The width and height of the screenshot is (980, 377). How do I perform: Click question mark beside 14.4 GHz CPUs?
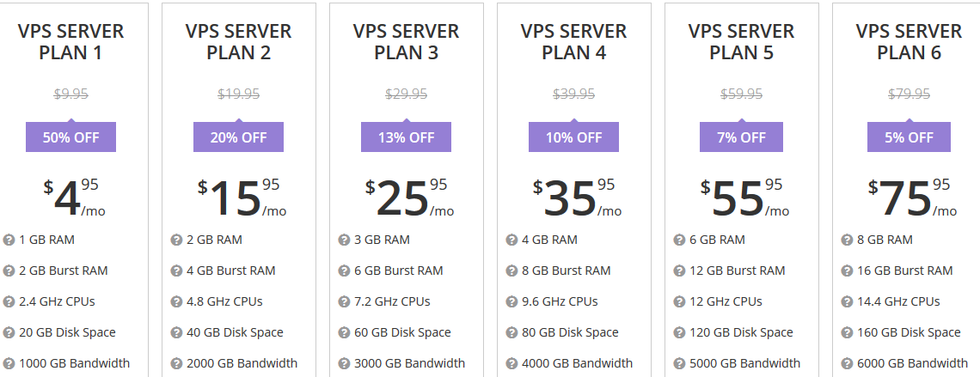click(846, 301)
